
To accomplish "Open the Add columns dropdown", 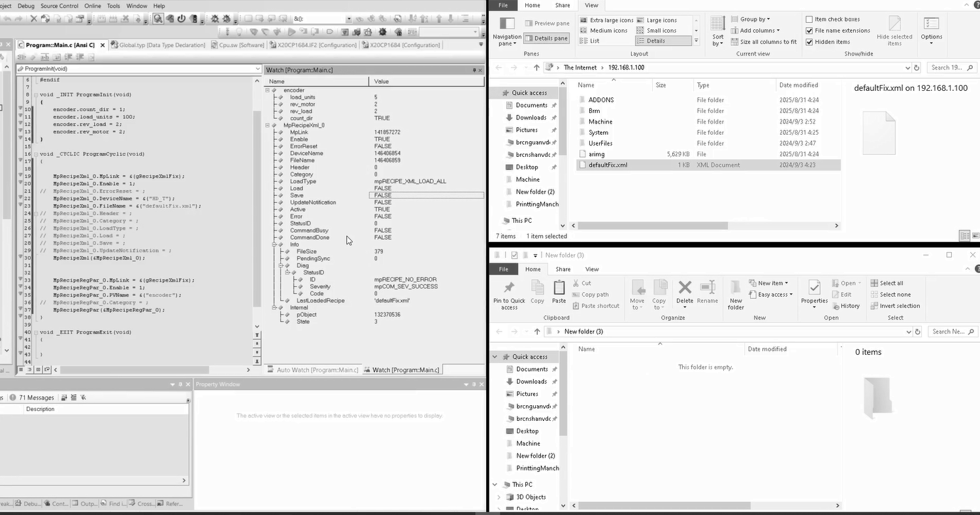I will pyautogui.click(x=755, y=31).
